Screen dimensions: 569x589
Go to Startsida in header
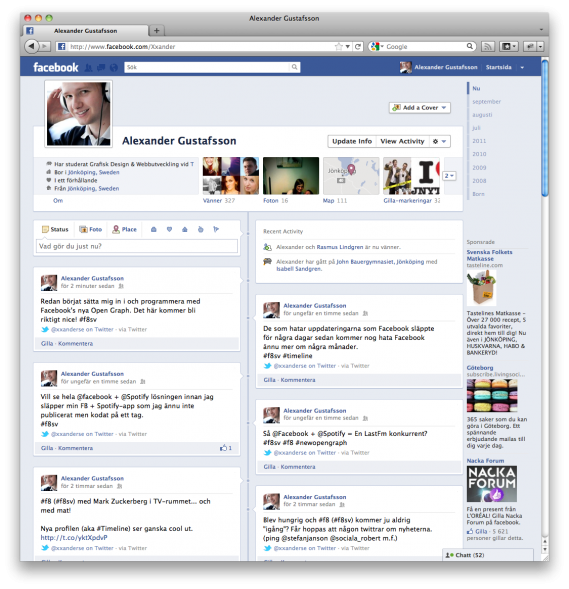(x=498, y=67)
